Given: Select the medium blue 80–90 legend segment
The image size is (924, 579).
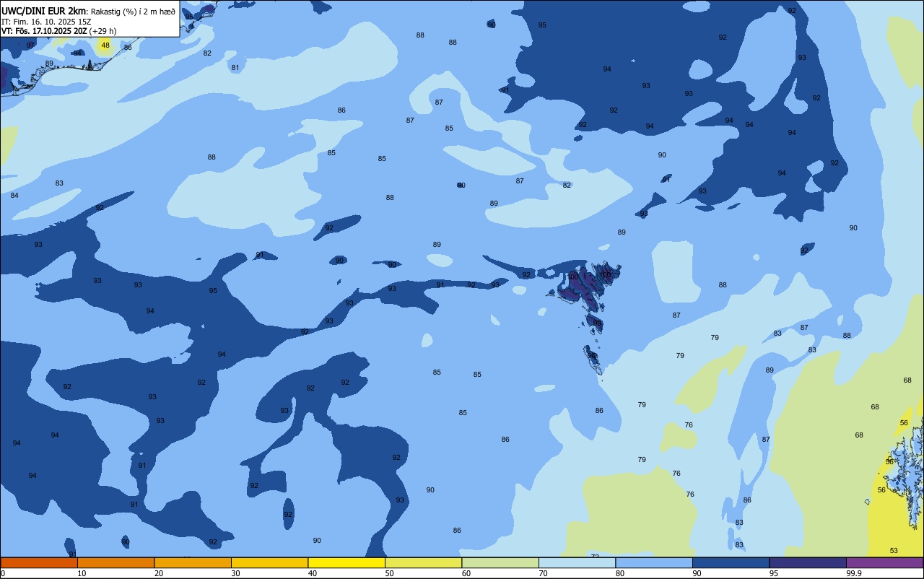Looking at the screenshot, I should click(x=654, y=562).
